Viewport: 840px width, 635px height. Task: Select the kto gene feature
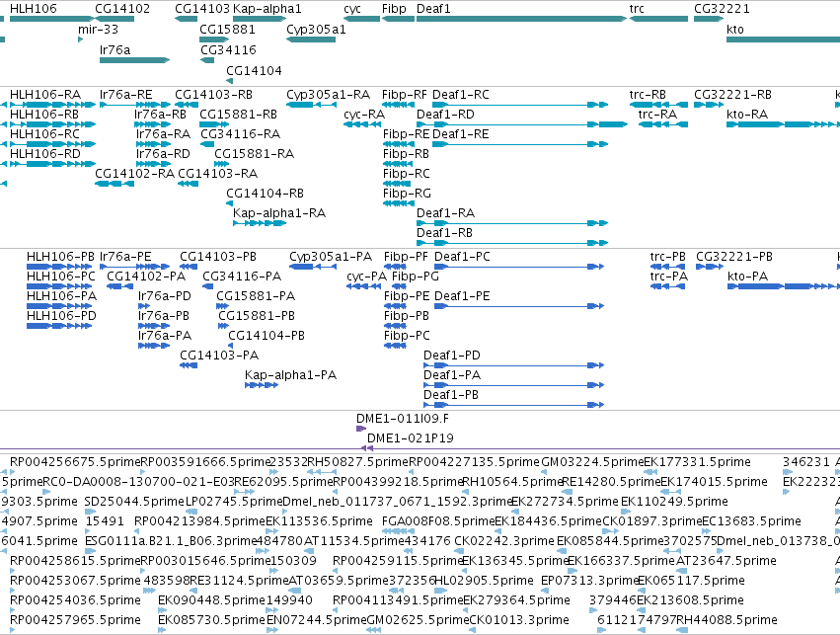tap(783, 40)
